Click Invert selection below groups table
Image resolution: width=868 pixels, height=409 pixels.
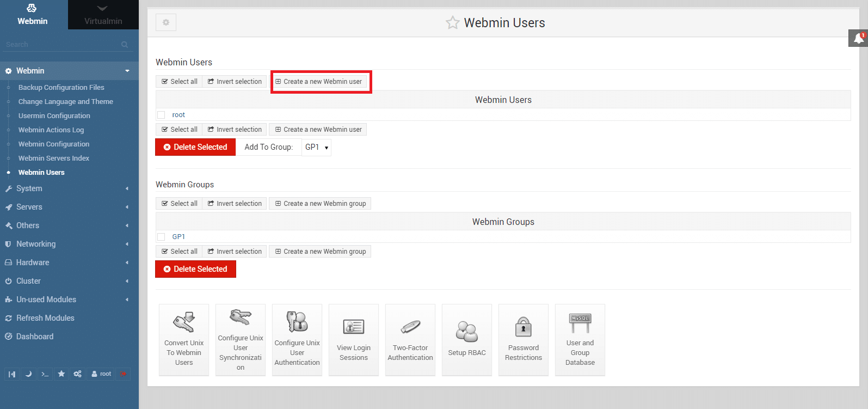coord(235,252)
